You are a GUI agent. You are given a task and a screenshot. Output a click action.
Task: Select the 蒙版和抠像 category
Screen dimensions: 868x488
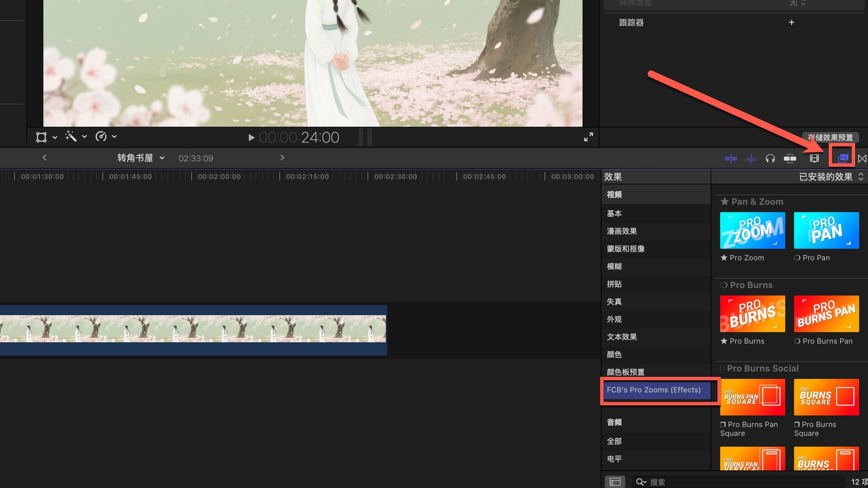click(x=656, y=249)
